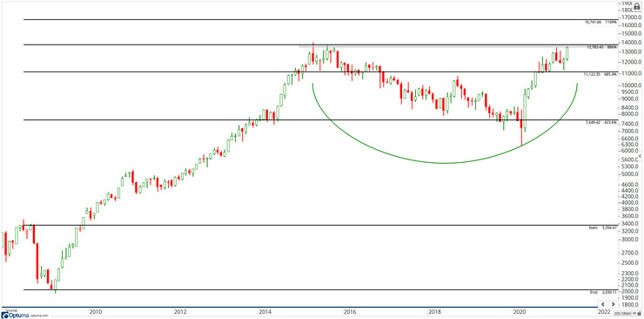Click the Start 3,356.67 level label
The image size is (644, 319).
(603, 227)
